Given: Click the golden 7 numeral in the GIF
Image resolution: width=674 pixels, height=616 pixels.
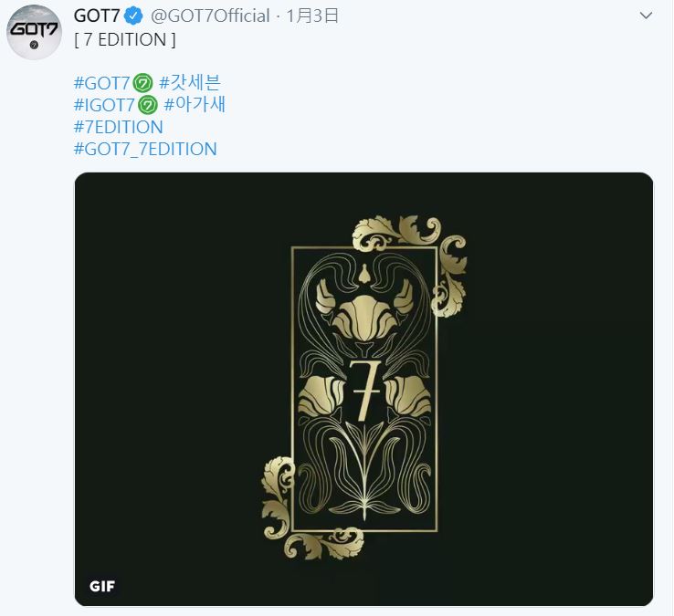Looking at the screenshot, I should tap(363, 389).
